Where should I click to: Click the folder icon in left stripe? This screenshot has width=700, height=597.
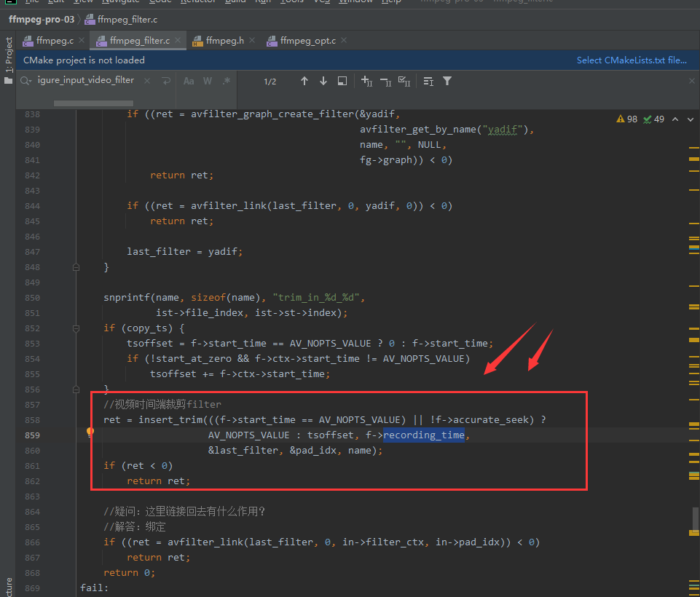pyautogui.click(x=8, y=81)
